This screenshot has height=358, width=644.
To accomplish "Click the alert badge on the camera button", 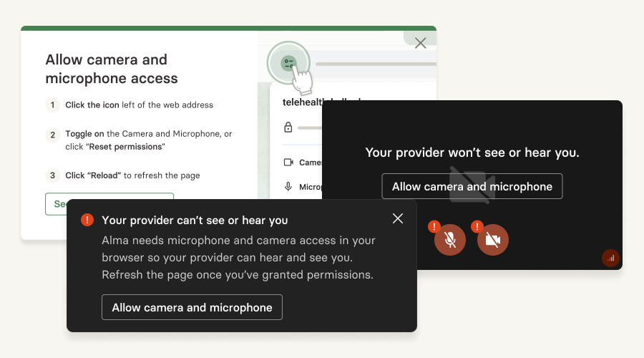I will [477, 226].
